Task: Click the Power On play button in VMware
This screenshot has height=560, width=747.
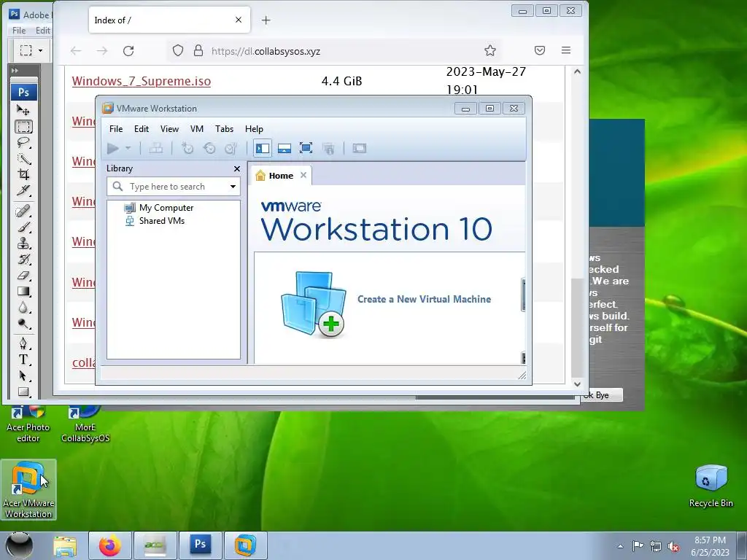Action: click(113, 149)
